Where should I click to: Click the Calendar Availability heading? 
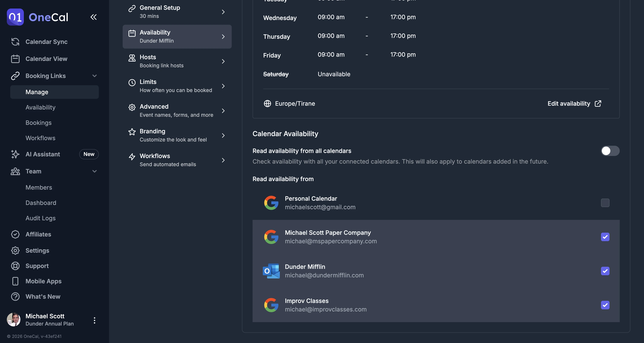click(285, 134)
